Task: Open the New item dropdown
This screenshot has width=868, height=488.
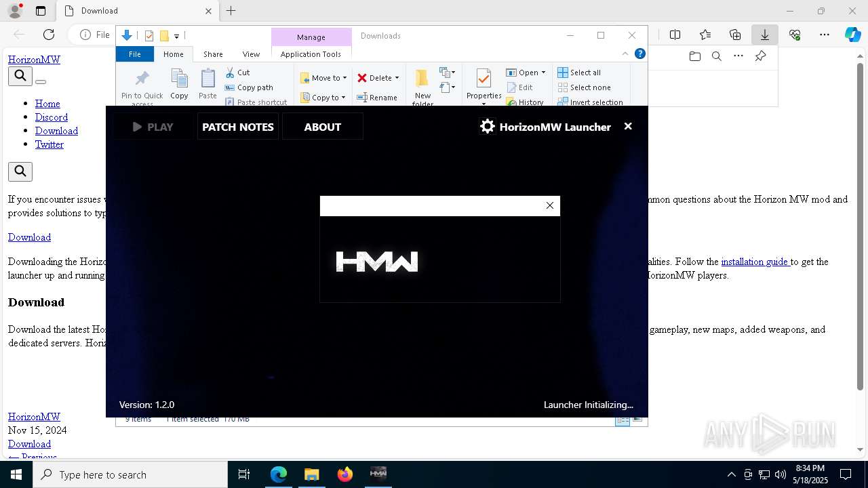Action: coord(447,72)
